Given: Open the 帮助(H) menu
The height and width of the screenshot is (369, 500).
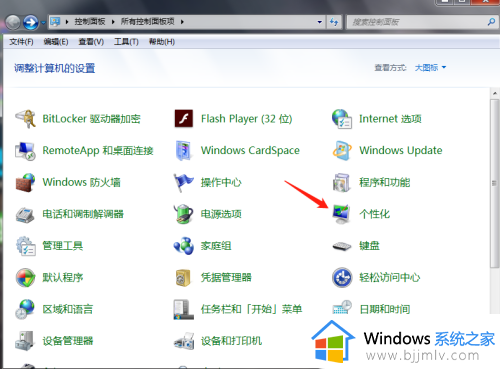Looking at the screenshot, I should point(162,42).
